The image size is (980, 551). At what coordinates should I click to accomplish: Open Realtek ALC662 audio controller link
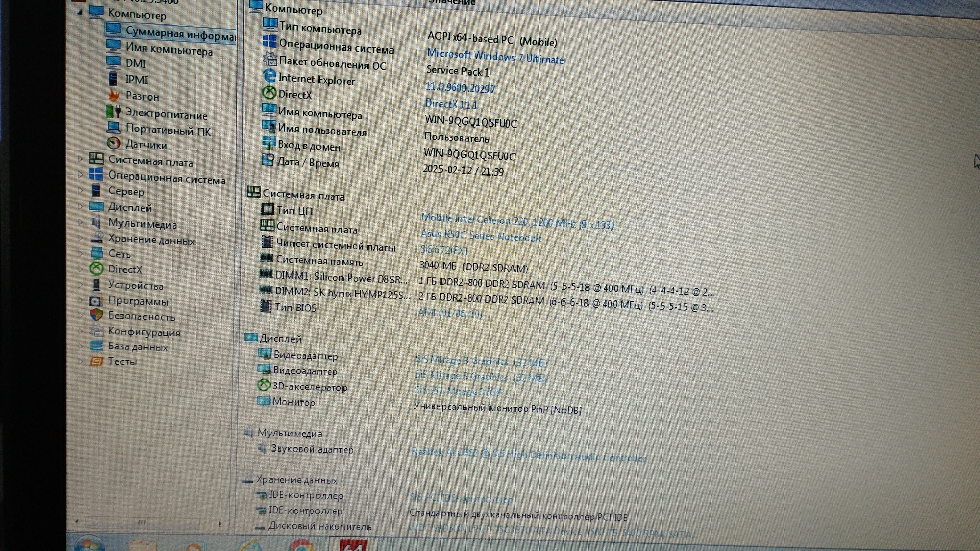pyautogui.click(x=528, y=454)
